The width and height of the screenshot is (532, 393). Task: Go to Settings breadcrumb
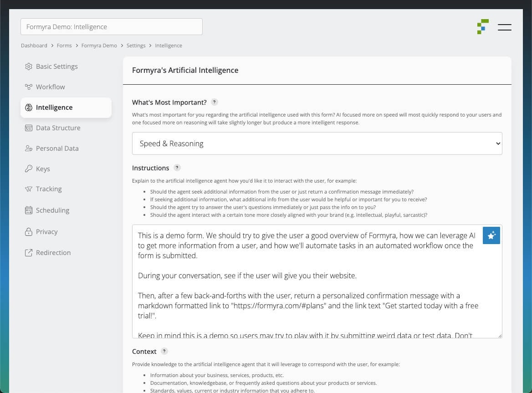click(136, 46)
